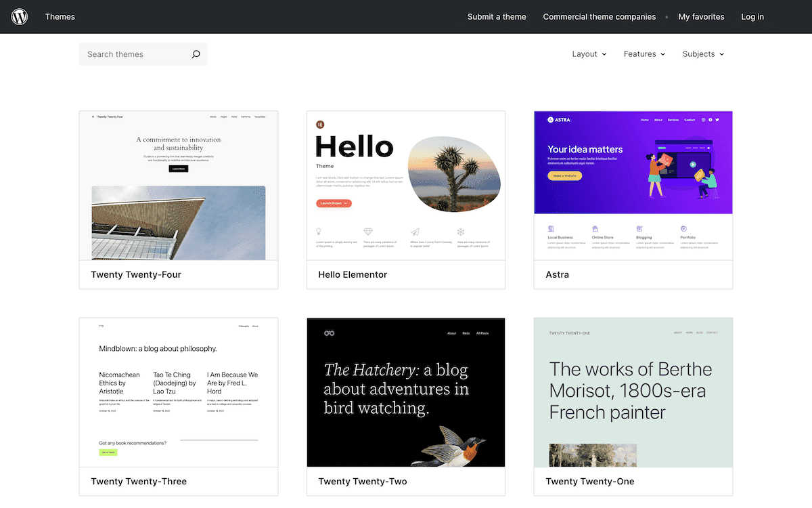Image resolution: width=812 pixels, height=508 pixels.
Task: Click Submit a theme in the navigation bar
Action: (497, 16)
